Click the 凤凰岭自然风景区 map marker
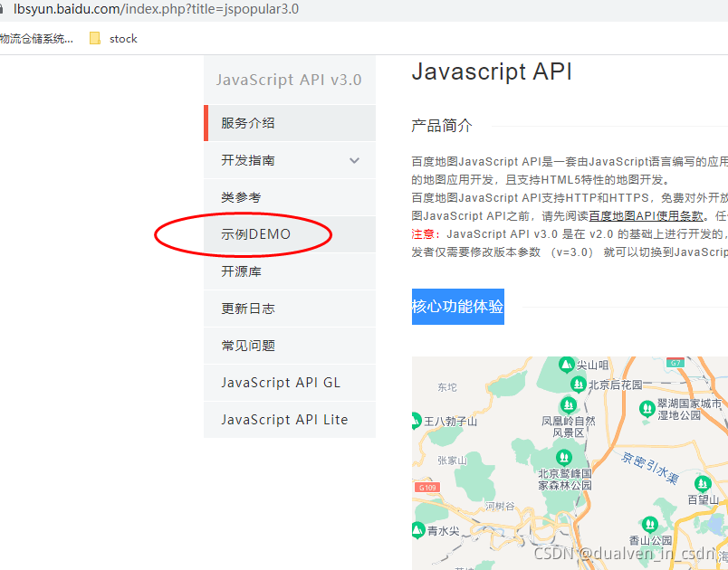 (x=569, y=405)
